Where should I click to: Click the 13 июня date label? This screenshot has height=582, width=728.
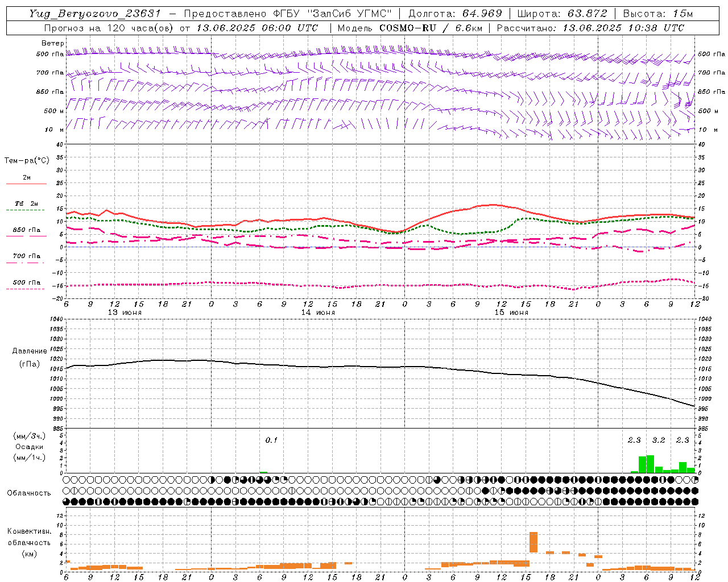point(125,313)
